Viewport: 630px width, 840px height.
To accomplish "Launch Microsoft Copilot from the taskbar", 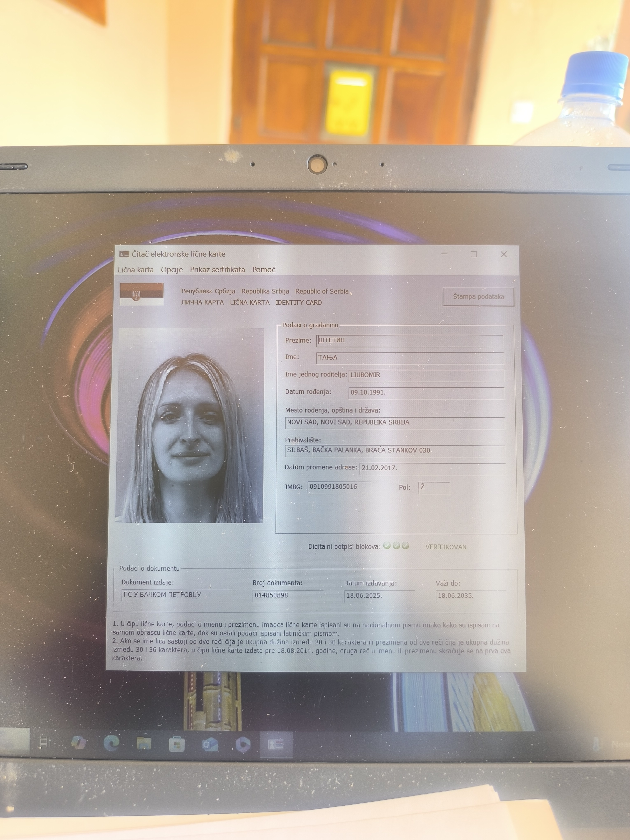I will tap(79, 742).
